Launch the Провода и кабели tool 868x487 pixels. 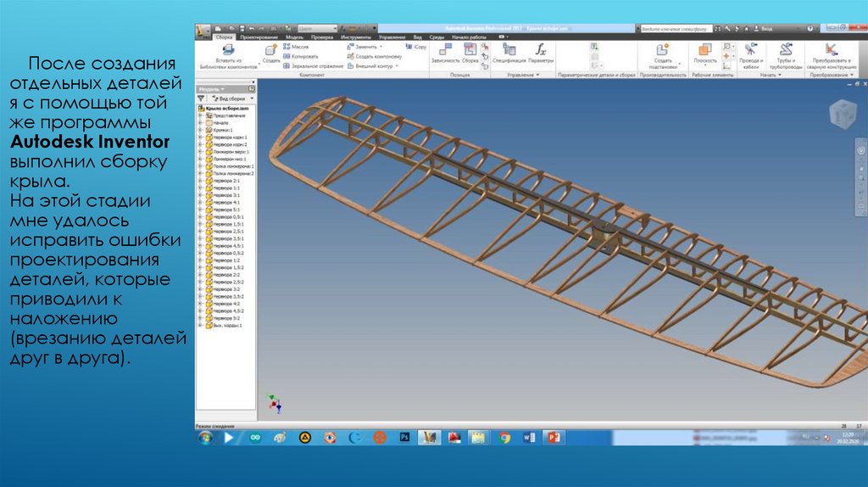(750, 50)
